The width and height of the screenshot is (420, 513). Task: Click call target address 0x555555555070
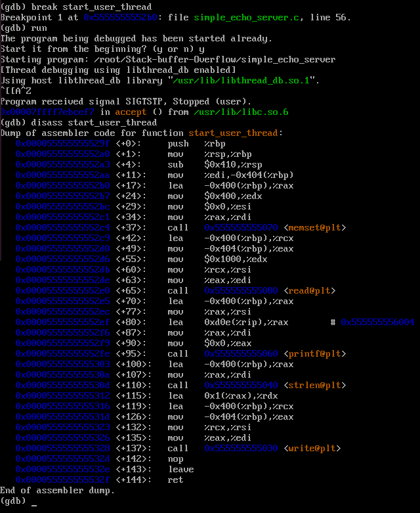pos(241,227)
